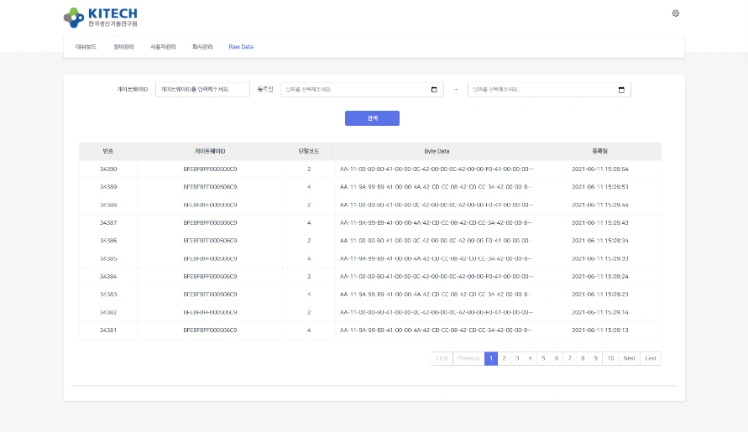Viewport: 748px width, 432px height.
Task: Click the blue search button
Action: (x=372, y=118)
